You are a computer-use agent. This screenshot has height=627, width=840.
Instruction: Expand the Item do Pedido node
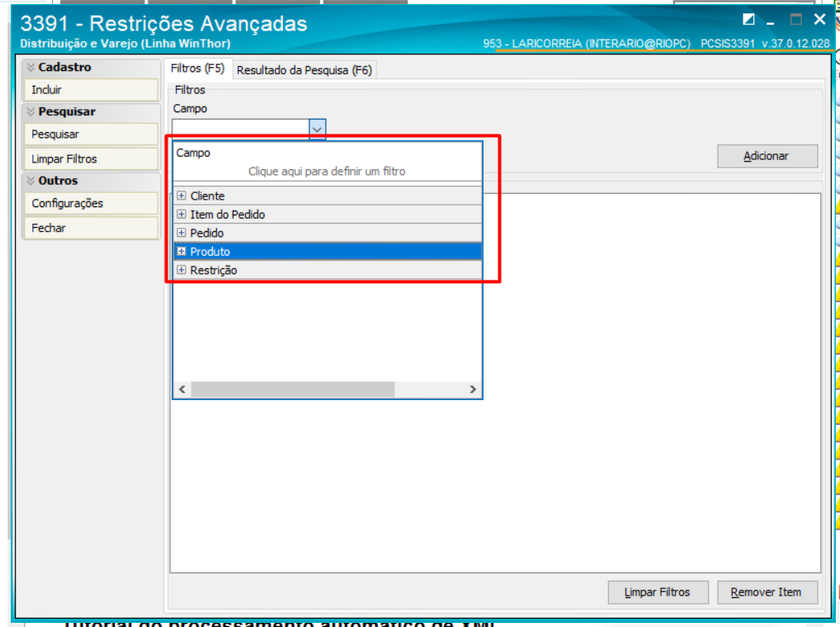click(x=182, y=214)
